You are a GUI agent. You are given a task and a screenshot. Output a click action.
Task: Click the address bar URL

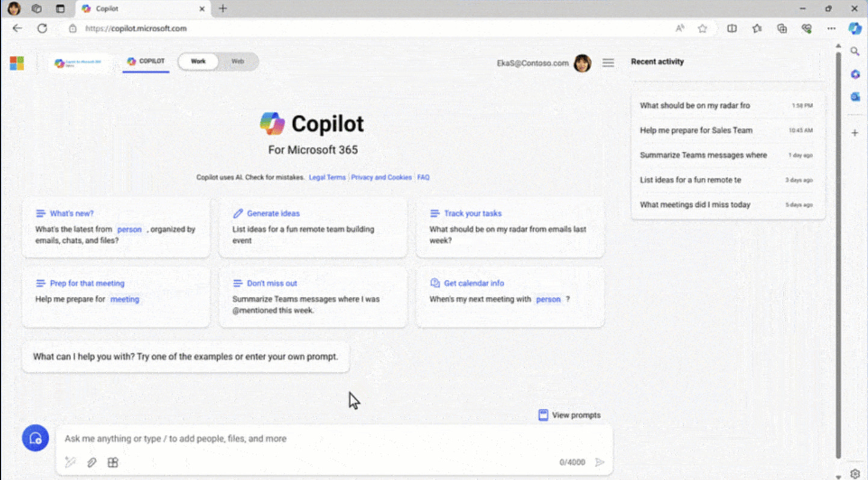(x=136, y=28)
